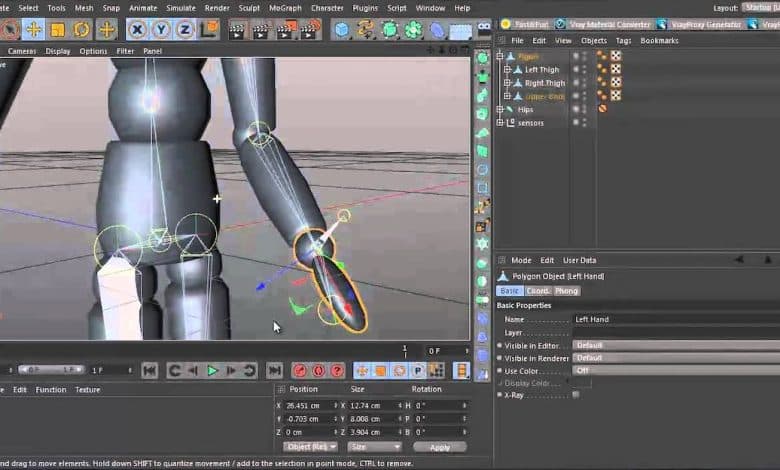
Task: Enable the X-Ray checkbox
Action: (x=576, y=395)
